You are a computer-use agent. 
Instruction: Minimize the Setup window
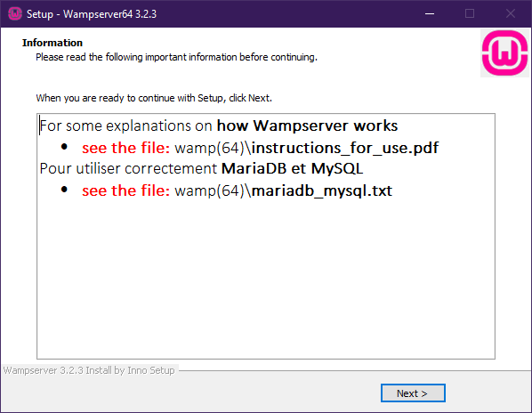[430, 14]
